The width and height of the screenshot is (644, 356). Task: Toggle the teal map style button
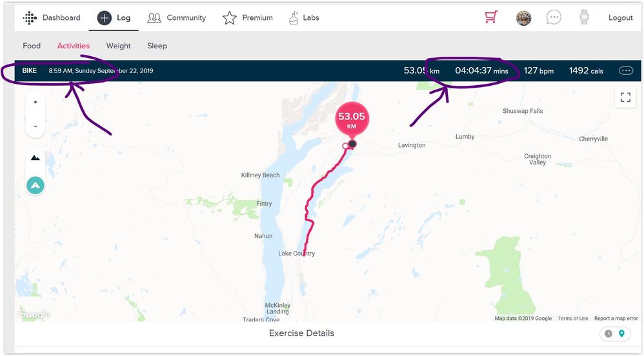click(x=35, y=186)
